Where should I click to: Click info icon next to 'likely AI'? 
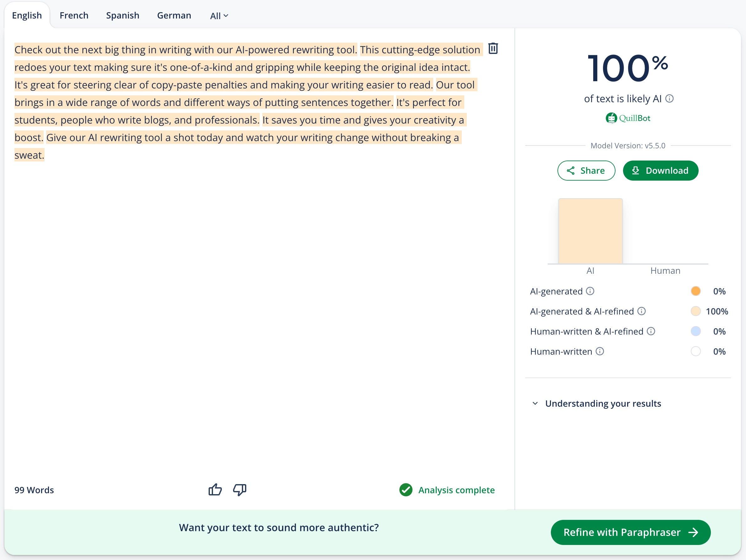tap(669, 98)
